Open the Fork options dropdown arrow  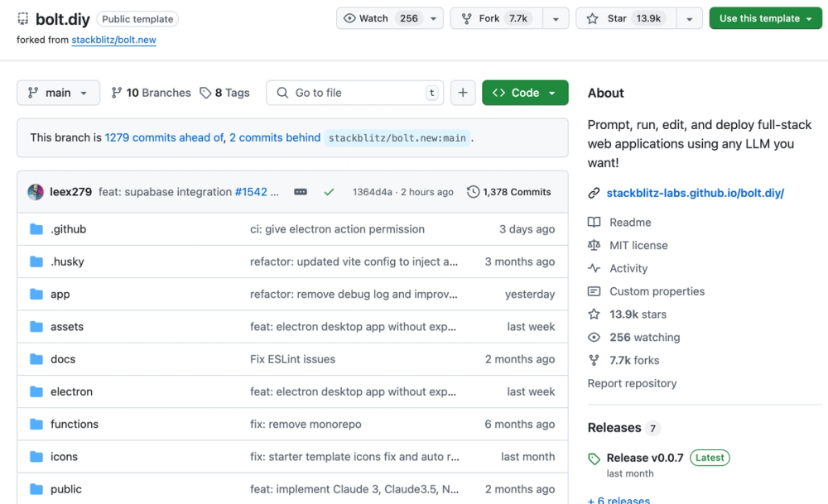(x=556, y=18)
